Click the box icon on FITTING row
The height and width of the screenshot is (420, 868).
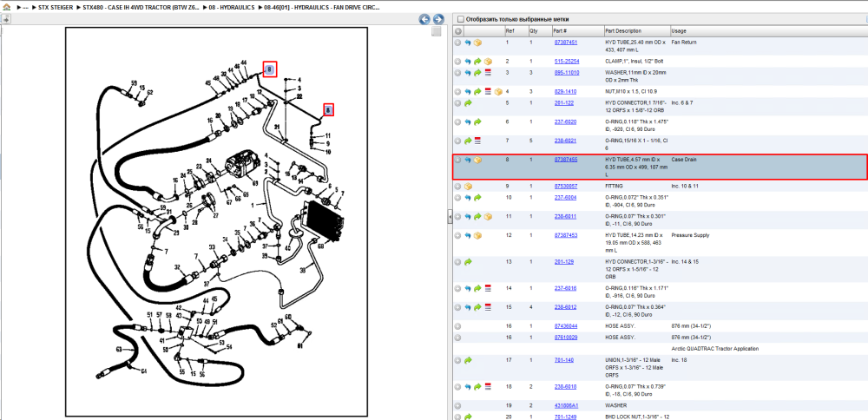click(x=468, y=186)
